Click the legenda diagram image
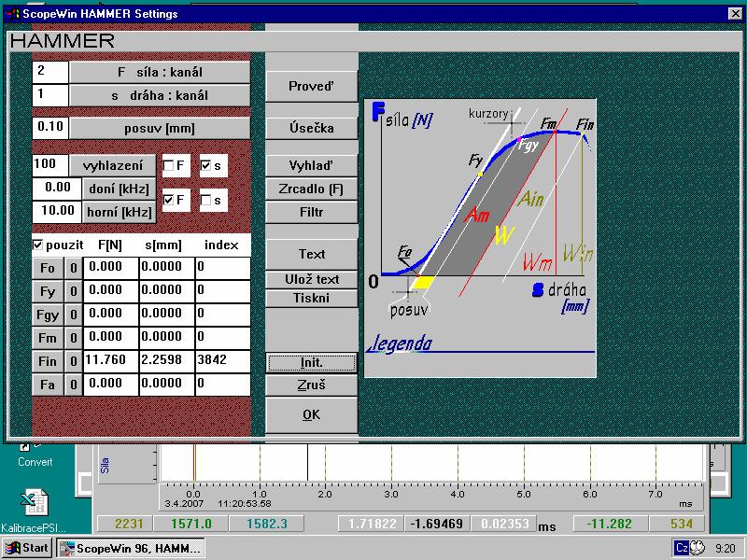The width and height of the screenshot is (747, 560). coord(480,238)
